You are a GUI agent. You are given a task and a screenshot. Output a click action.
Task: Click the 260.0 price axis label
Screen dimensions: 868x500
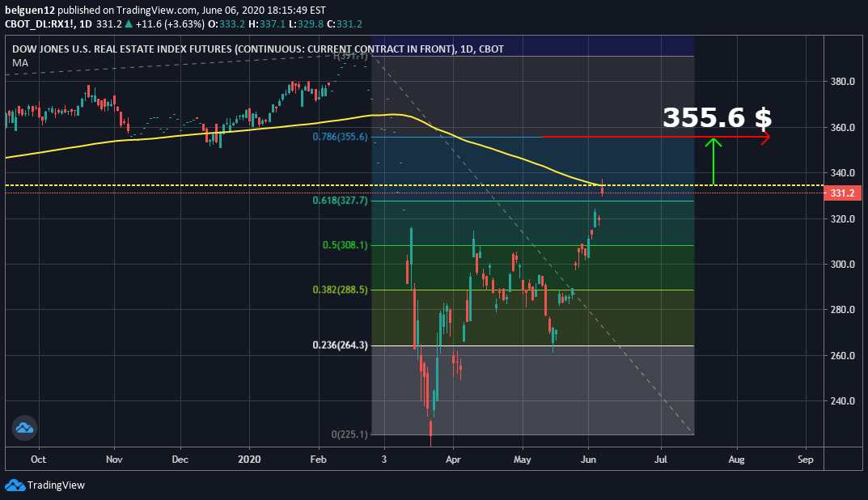tap(843, 355)
